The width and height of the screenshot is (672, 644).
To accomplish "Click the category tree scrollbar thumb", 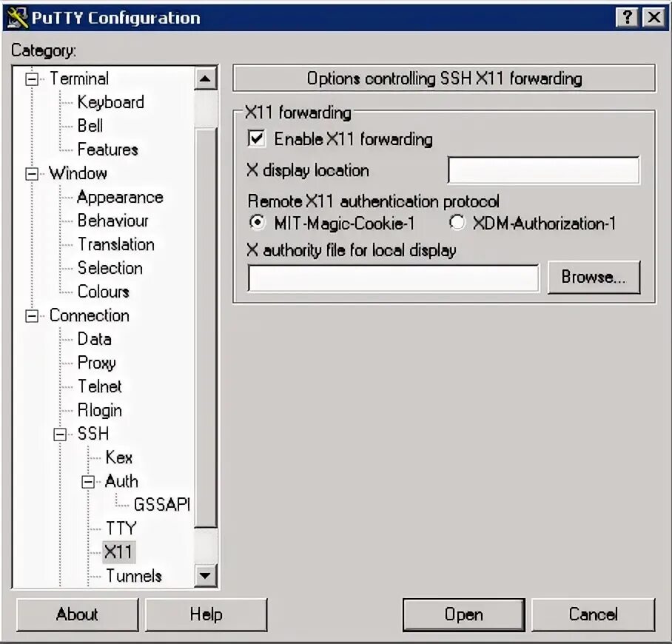I will [x=205, y=326].
